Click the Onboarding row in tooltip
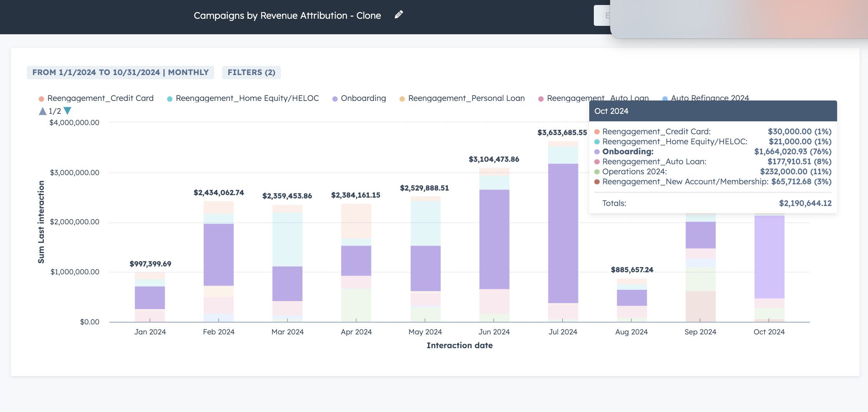Image resolution: width=868 pixels, height=412 pixels. (713, 152)
